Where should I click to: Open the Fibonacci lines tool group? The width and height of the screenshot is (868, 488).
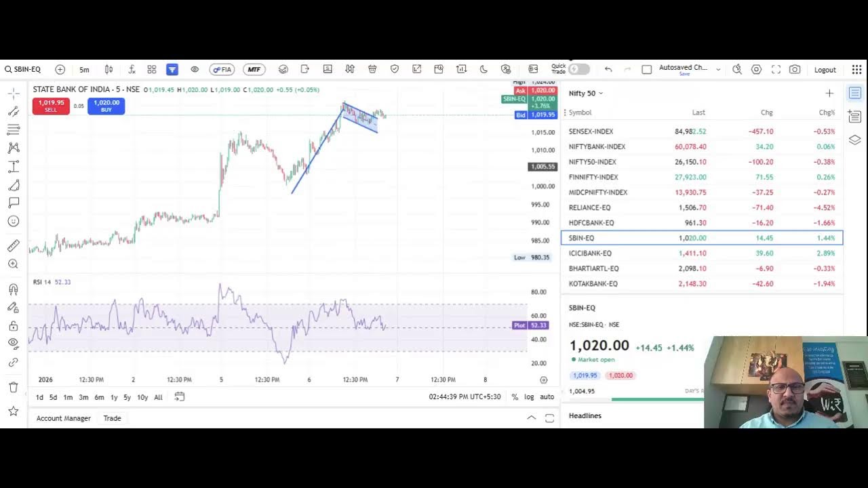(14, 129)
